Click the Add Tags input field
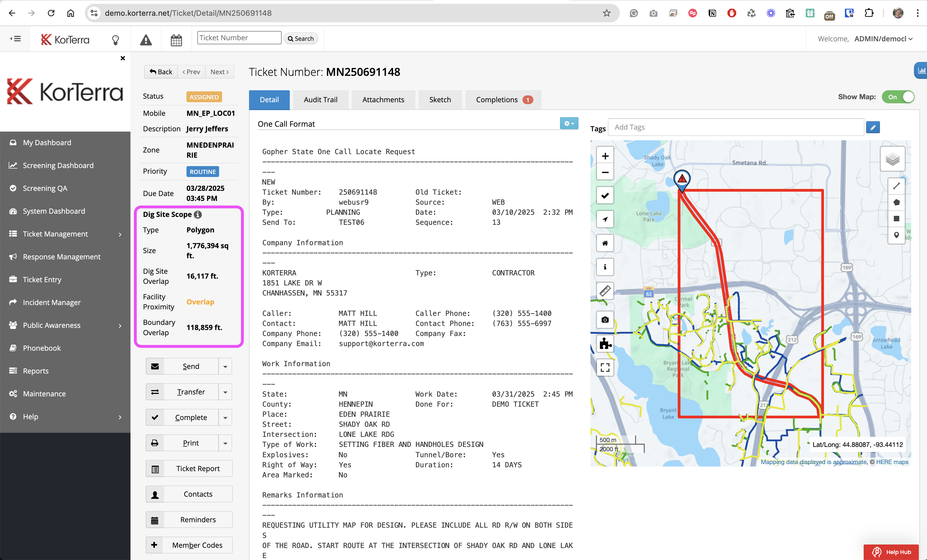 736,127
